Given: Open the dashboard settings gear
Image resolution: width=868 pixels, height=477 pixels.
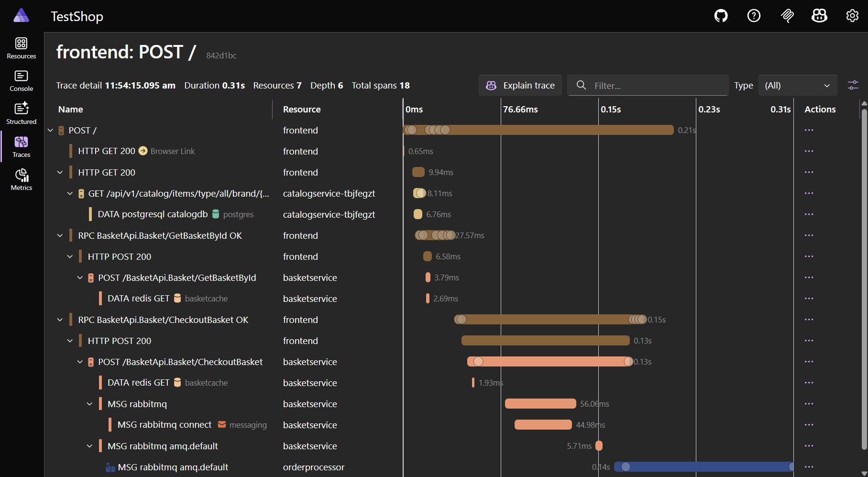Looking at the screenshot, I should [x=852, y=15].
